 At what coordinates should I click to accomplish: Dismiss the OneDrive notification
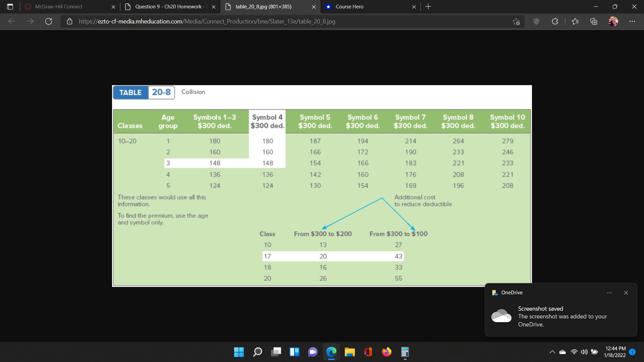click(626, 293)
